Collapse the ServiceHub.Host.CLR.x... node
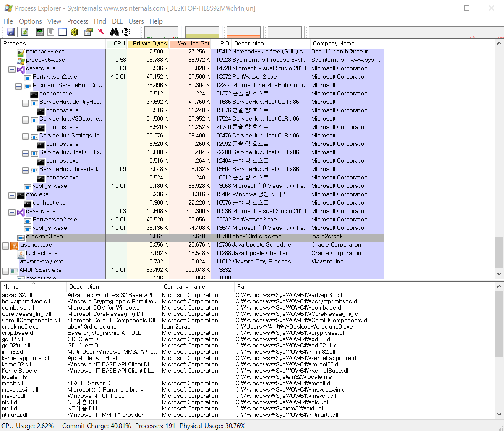 click(25, 153)
